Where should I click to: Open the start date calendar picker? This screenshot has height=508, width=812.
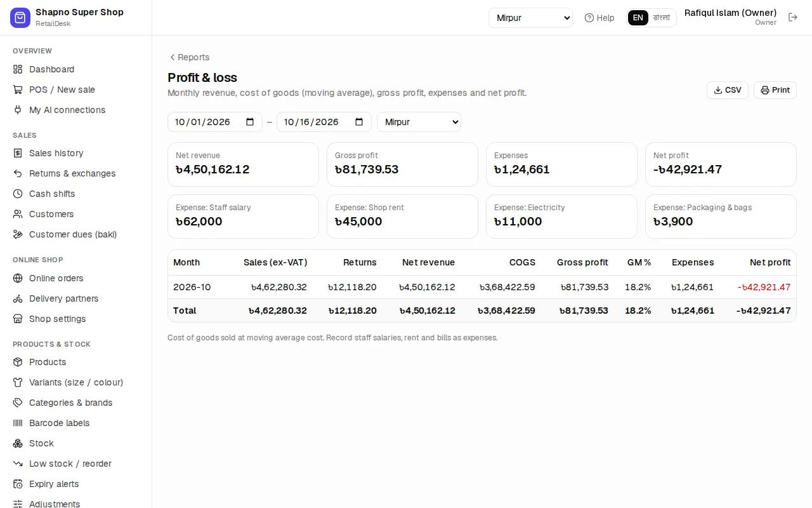250,122
